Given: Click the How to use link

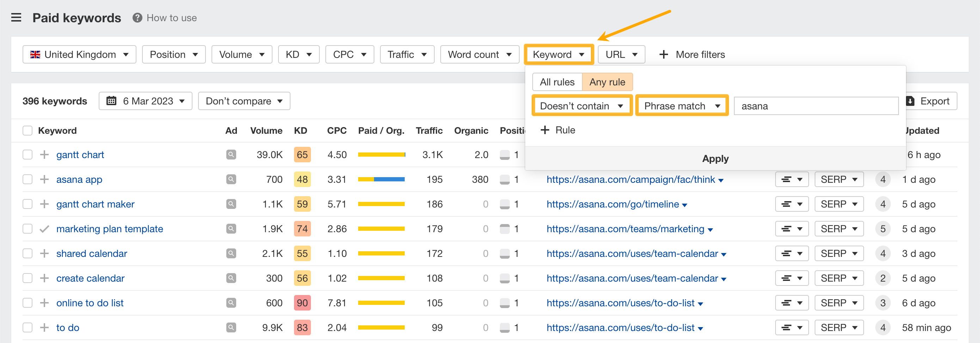Looking at the screenshot, I should [x=172, y=18].
